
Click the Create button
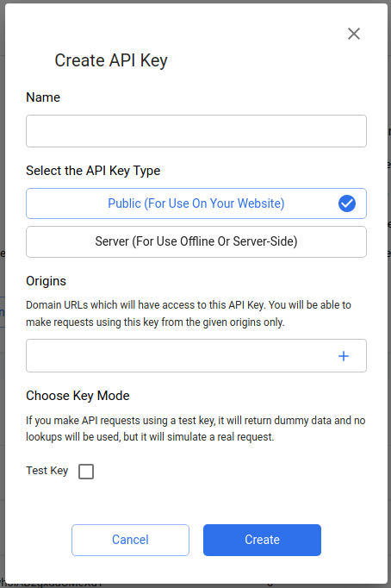pos(262,540)
